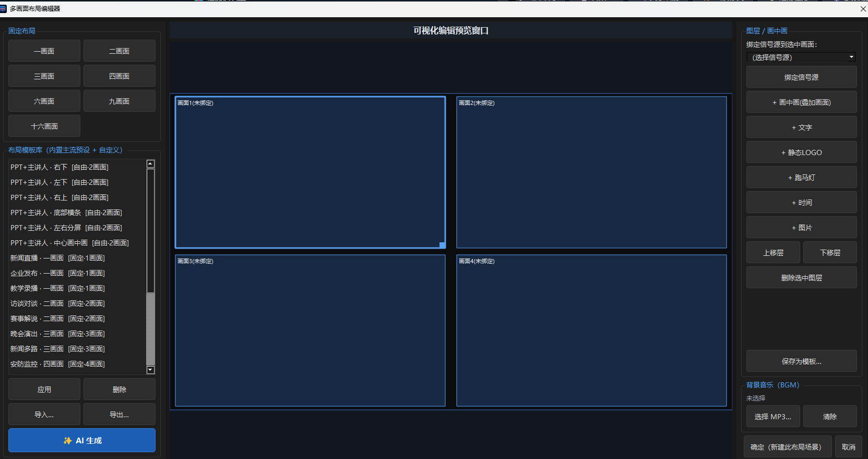
Task: Move the selected layer up with 上移层
Action: [773, 252]
